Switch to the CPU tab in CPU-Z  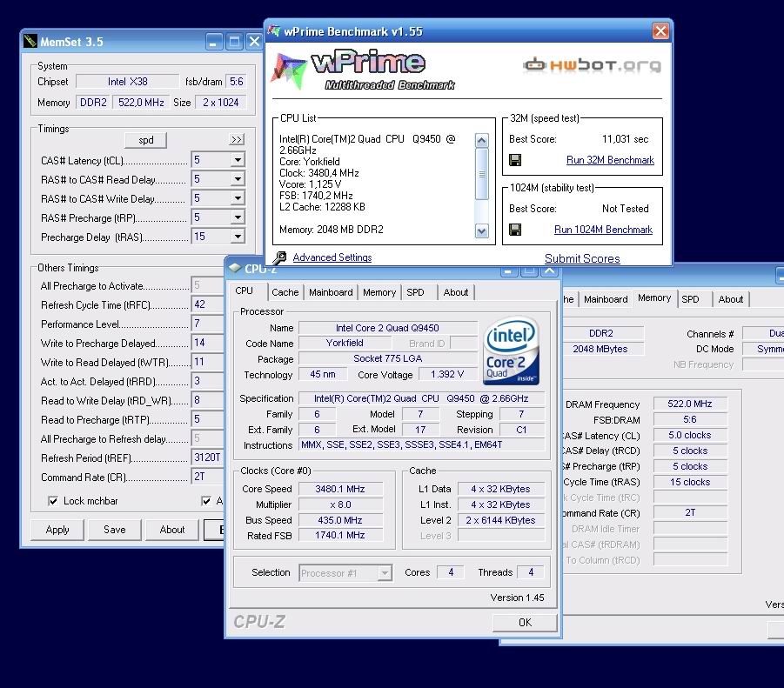[245, 291]
